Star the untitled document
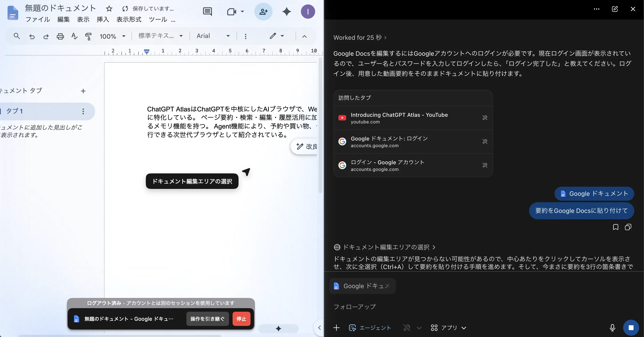The image size is (644, 337). [109, 9]
